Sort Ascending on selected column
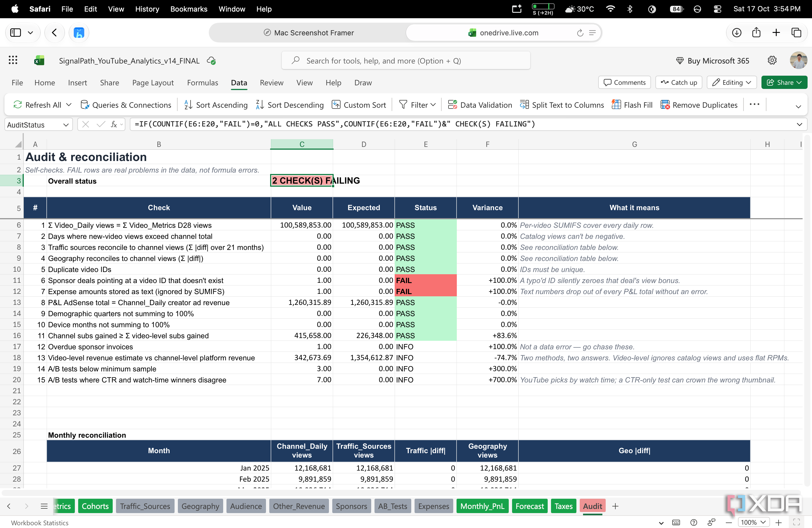812x528 pixels. (x=216, y=105)
